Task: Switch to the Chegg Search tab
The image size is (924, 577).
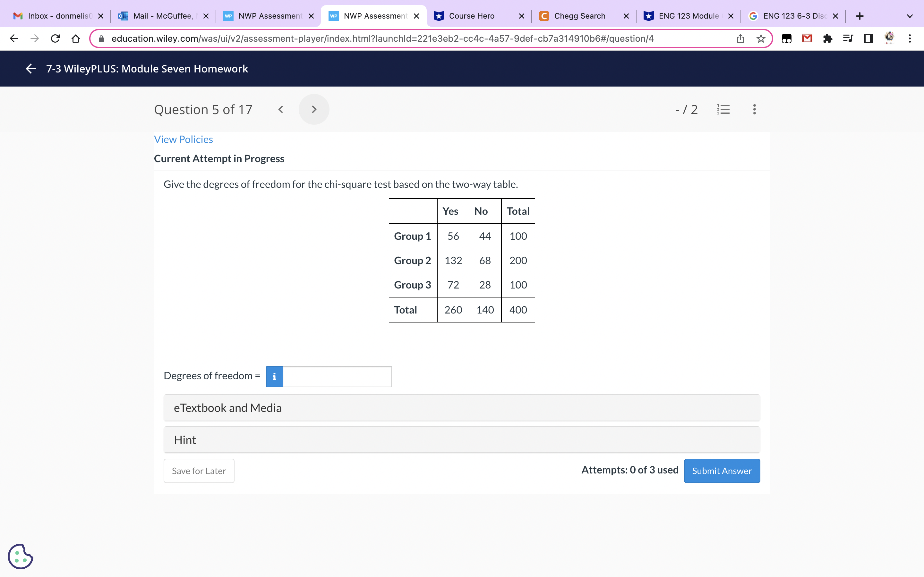Action: click(579, 16)
